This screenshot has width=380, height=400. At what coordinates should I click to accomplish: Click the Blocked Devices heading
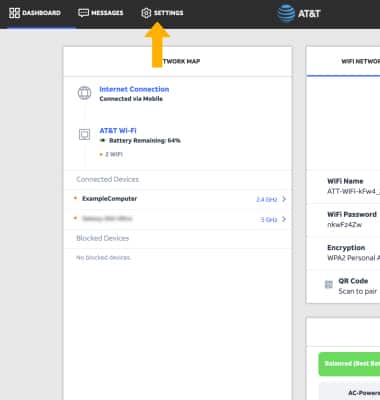click(x=102, y=238)
